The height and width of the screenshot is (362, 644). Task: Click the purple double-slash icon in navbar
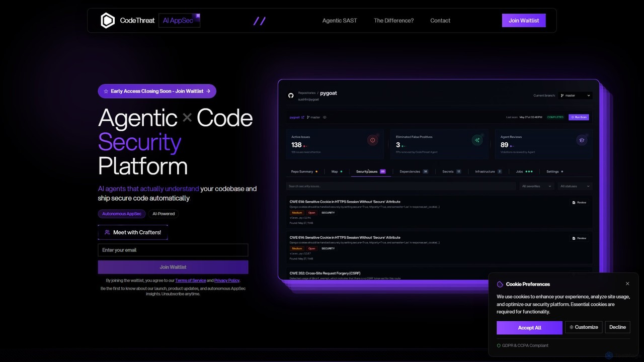click(259, 21)
